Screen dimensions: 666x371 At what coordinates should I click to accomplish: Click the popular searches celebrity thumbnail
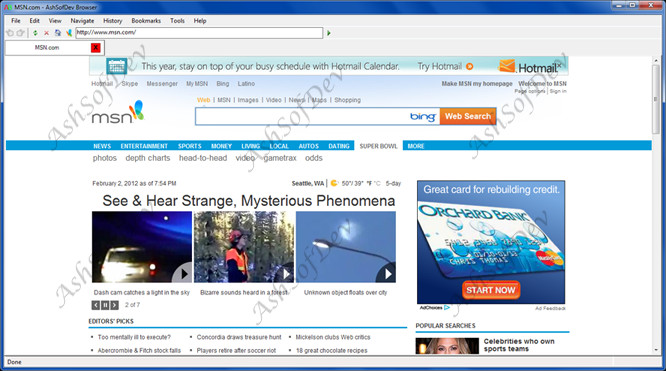(x=447, y=346)
